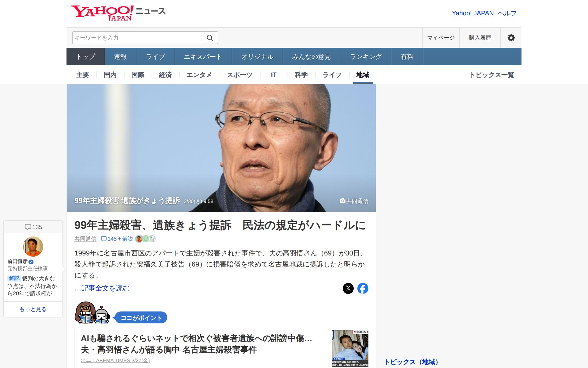Expand full article via 記事全文を読む
Screen dimensions: 588x368
point(102,288)
